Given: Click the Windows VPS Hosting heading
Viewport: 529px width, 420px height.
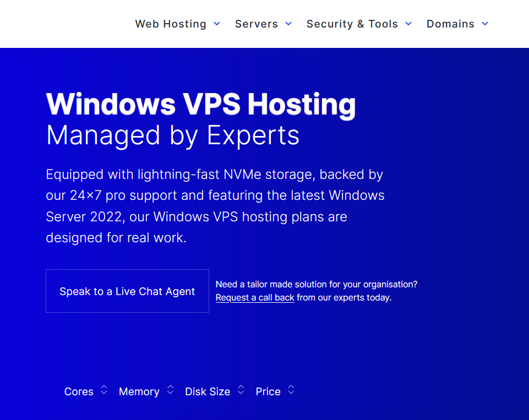Looking at the screenshot, I should [x=201, y=104].
